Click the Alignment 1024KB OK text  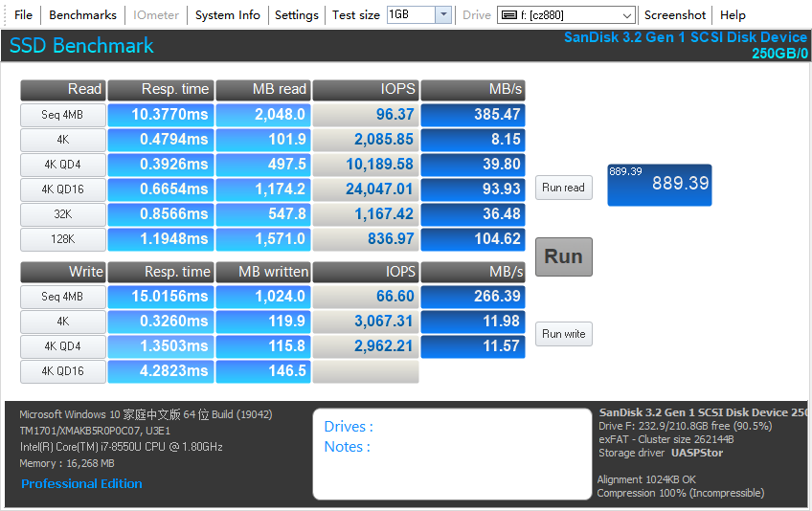[x=646, y=479]
